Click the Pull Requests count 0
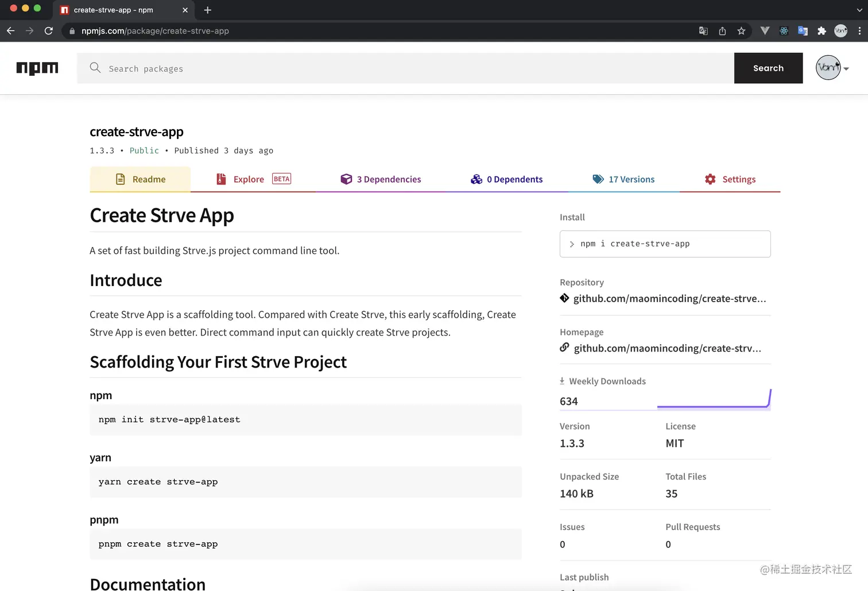This screenshot has width=868, height=591. coord(668,544)
